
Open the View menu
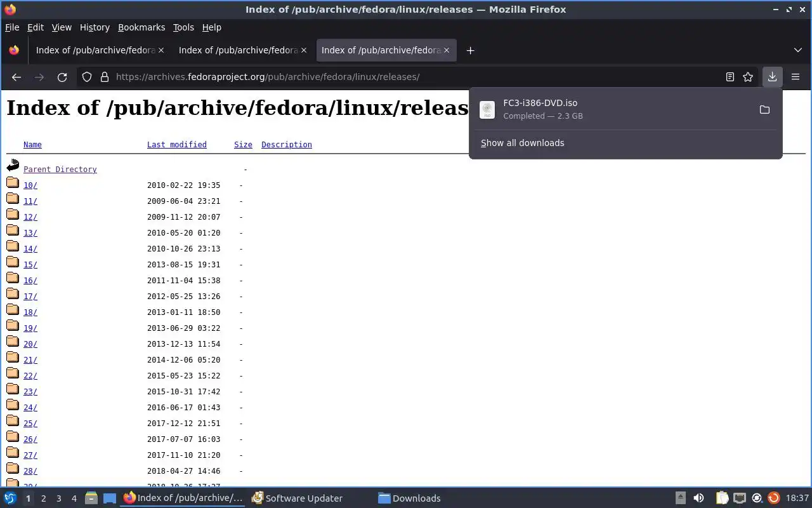62,27
